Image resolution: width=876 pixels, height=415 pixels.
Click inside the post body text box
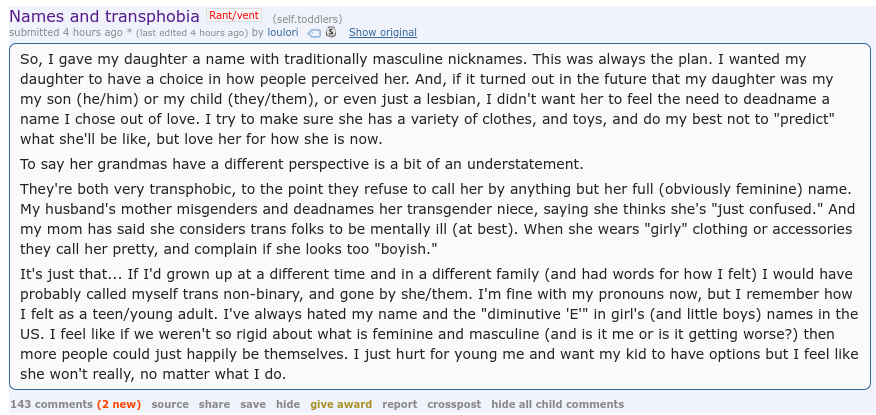click(440, 216)
